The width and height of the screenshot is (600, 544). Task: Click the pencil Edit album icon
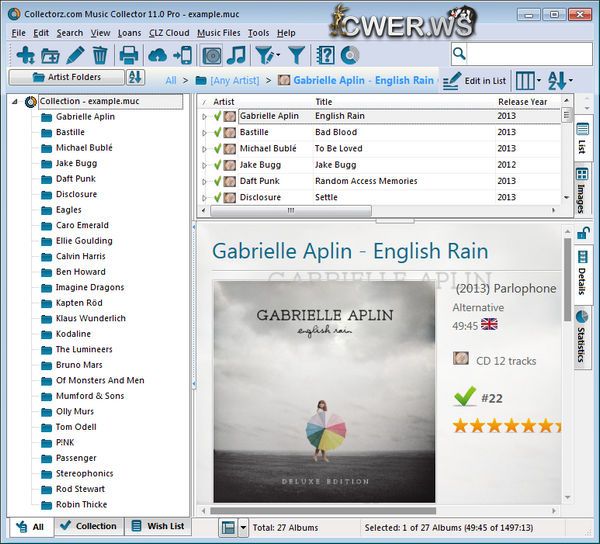(x=75, y=55)
